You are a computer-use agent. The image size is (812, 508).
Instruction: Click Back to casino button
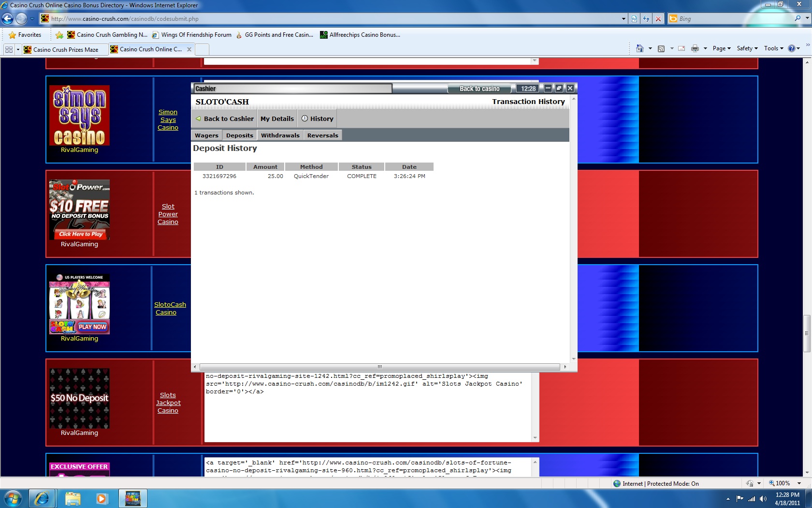479,89
